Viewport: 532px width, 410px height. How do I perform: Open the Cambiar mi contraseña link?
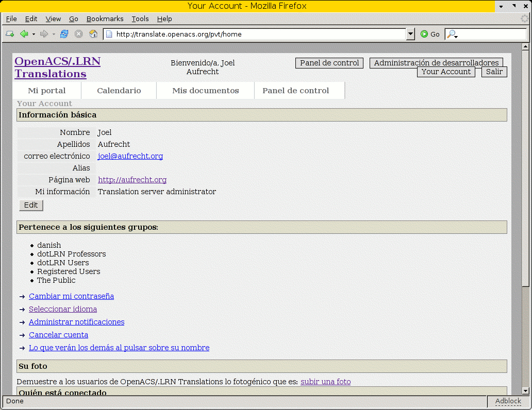tap(71, 296)
